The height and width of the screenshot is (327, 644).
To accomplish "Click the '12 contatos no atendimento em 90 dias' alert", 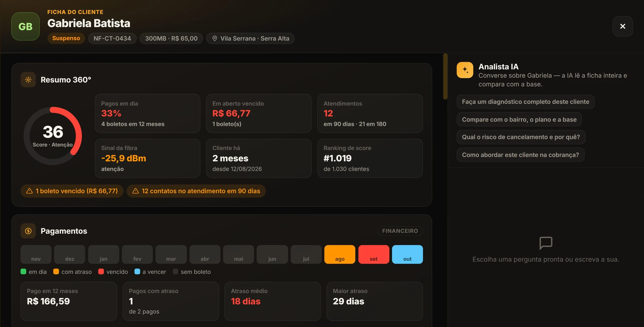I will click(x=196, y=191).
